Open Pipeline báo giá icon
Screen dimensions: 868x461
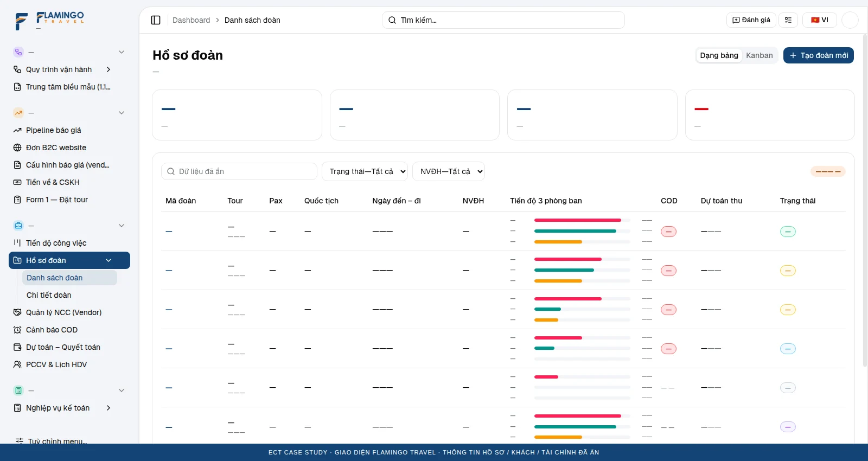(17, 130)
